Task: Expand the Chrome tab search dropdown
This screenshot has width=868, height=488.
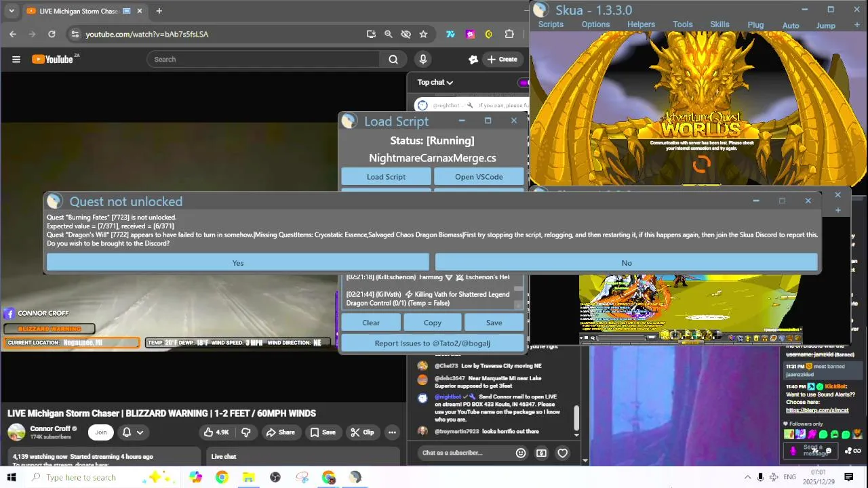Action: pos(11,11)
